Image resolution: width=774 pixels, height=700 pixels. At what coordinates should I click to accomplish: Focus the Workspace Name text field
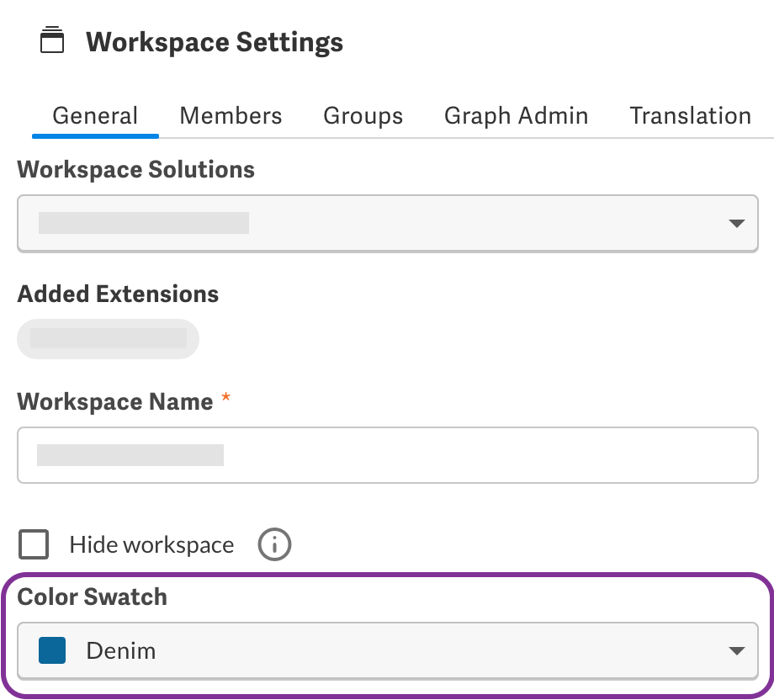[387, 455]
